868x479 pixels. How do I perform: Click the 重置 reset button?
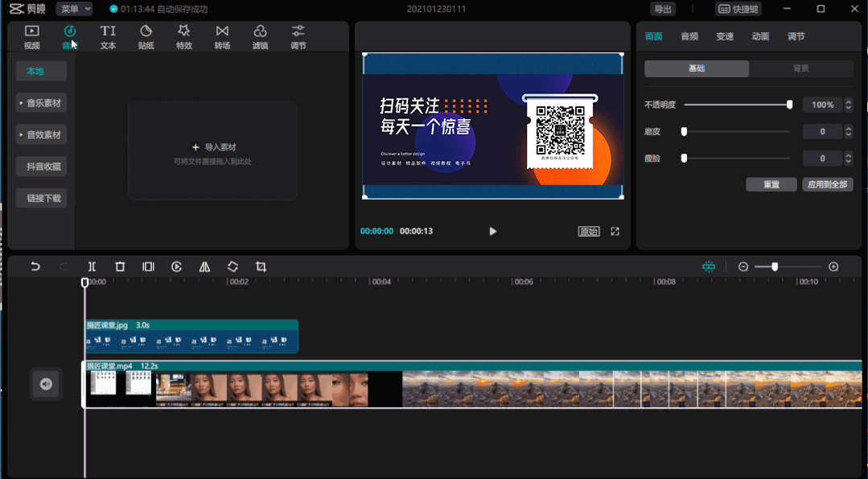pos(771,184)
